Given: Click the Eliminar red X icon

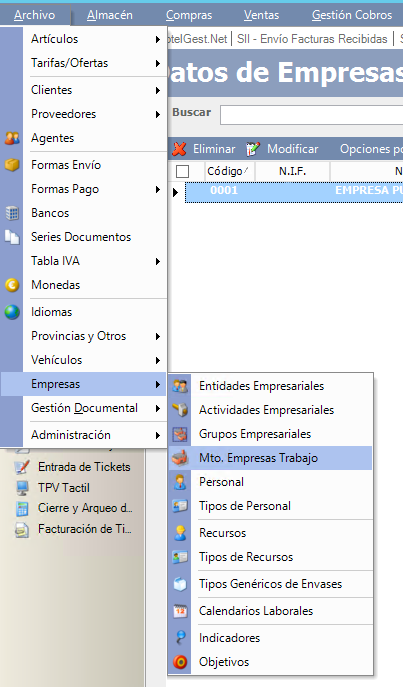Looking at the screenshot, I should tap(179, 149).
